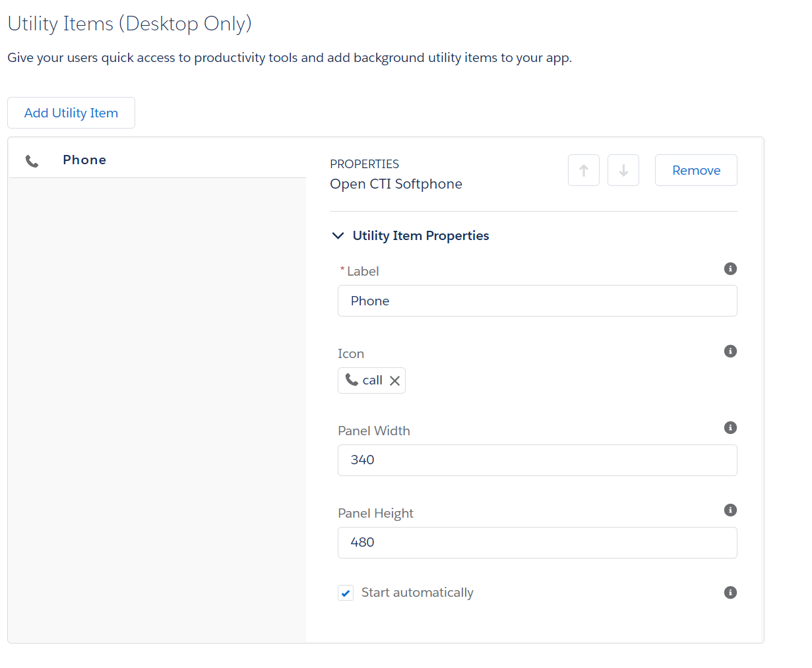Show info tooltip for Start automatically
812x668 pixels.
pyautogui.click(x=730, y=592)
